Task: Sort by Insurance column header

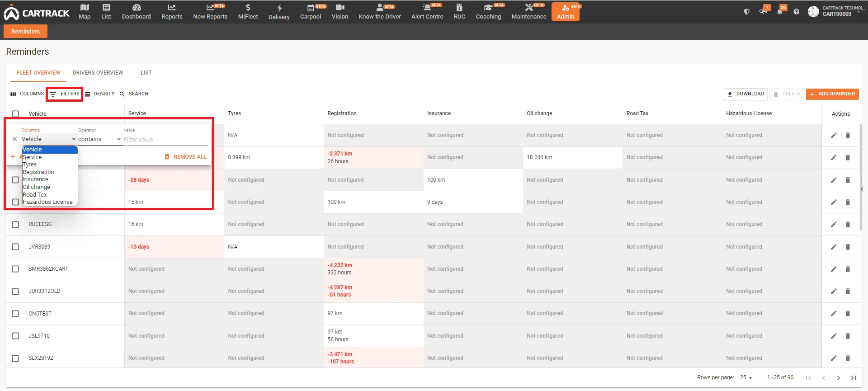Action: [x=439, y=113]
